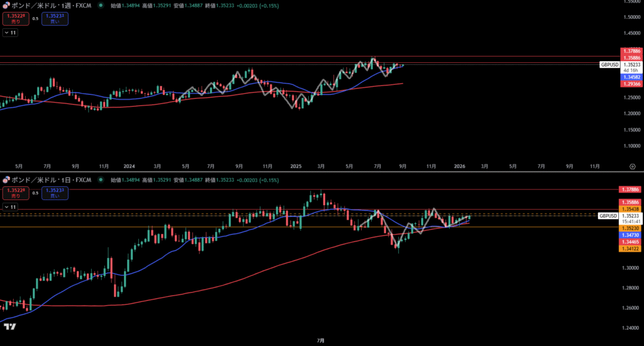The image size is (644, 346).
Task: Click 15:41:41 countdown on daily chart
Action: (631, 221)
